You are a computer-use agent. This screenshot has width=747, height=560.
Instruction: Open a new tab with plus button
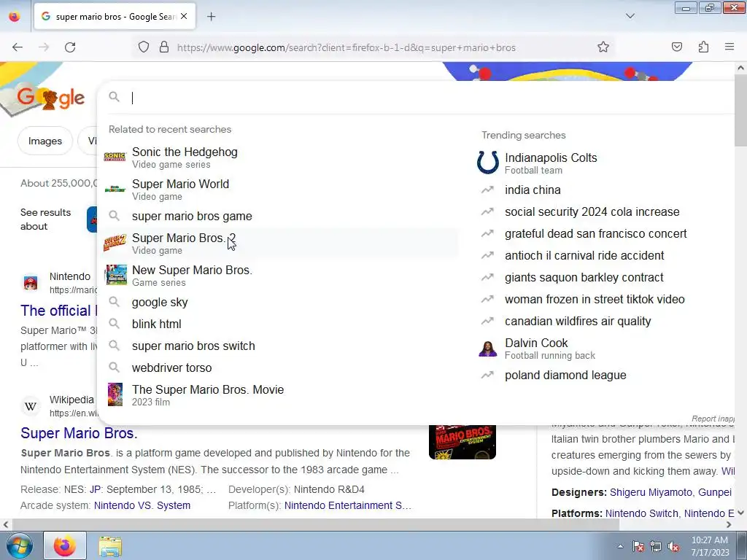(211, 17)
